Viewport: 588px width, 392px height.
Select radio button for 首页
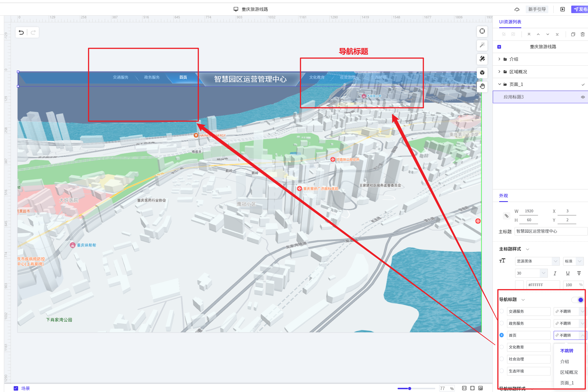tap(502, 335)
